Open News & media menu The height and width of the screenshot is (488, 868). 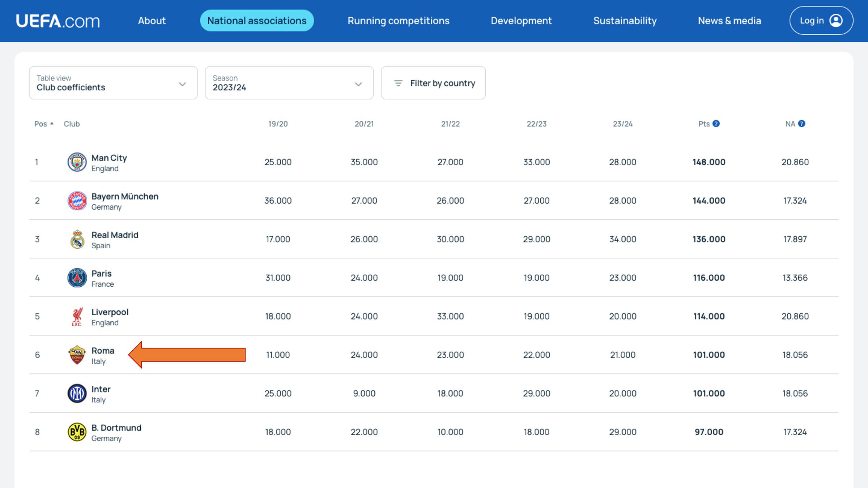(729, 21)
